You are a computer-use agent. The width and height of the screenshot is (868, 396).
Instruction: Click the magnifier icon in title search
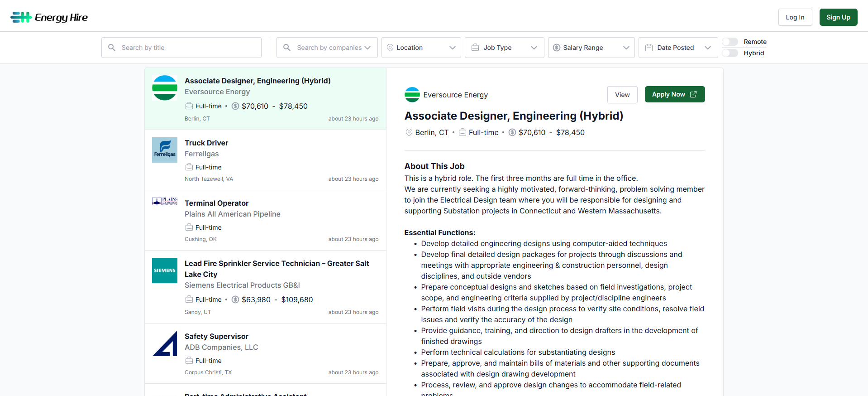click(x=112, y=48)
